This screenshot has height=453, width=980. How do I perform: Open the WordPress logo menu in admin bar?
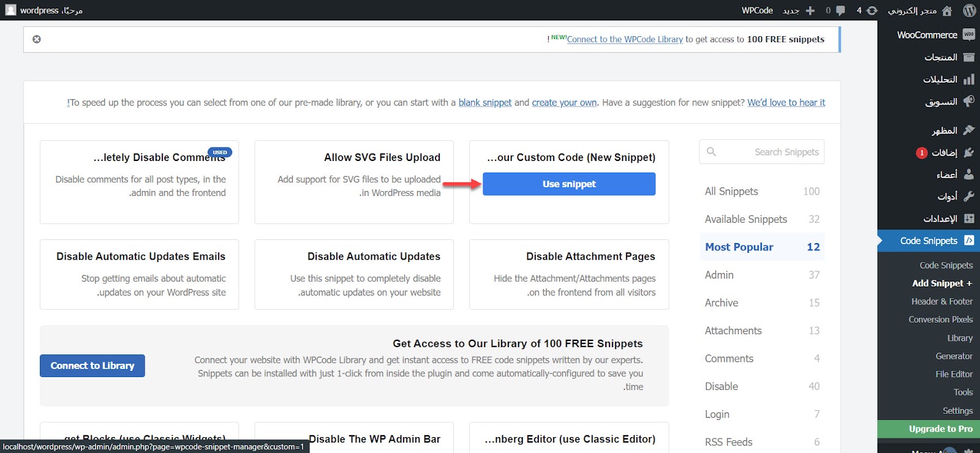[x=969, y=10]
